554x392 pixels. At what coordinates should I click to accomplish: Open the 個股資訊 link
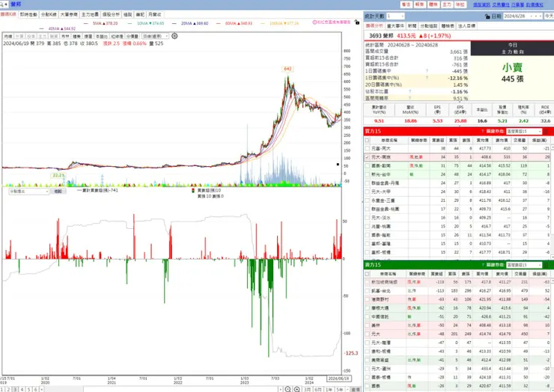coord(482,4)
